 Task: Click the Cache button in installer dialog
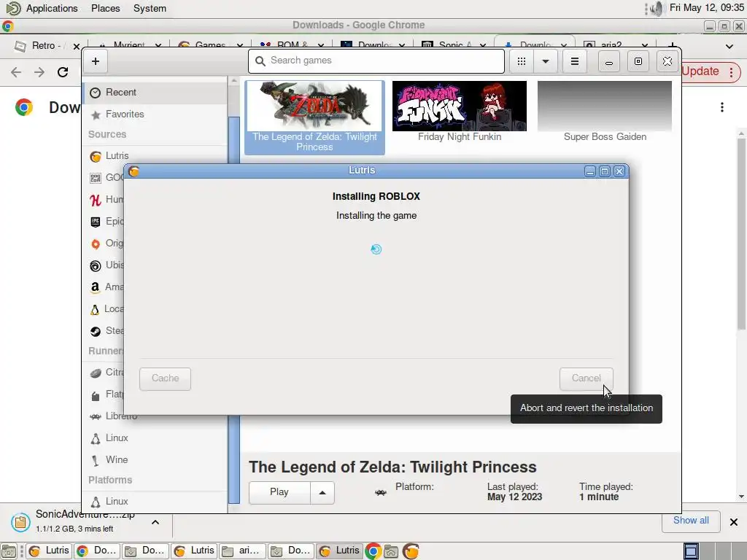(165, 378)
